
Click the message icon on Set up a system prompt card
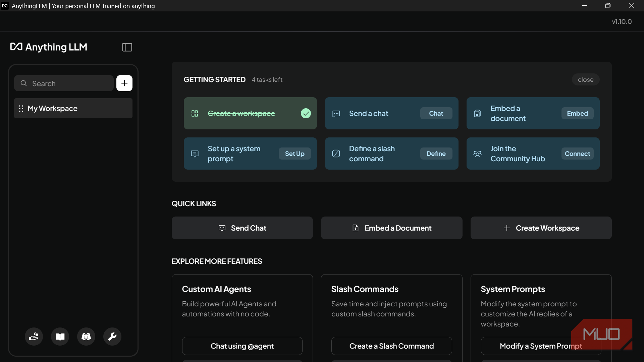coord(195,154)
